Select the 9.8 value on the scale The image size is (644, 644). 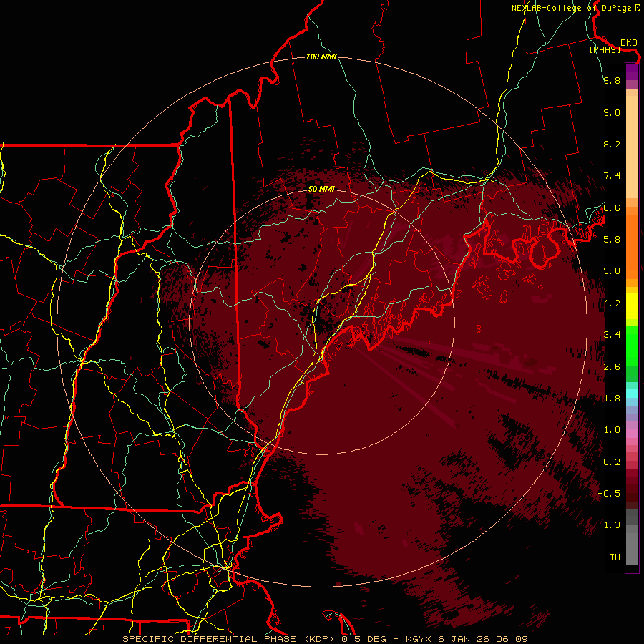612,80
